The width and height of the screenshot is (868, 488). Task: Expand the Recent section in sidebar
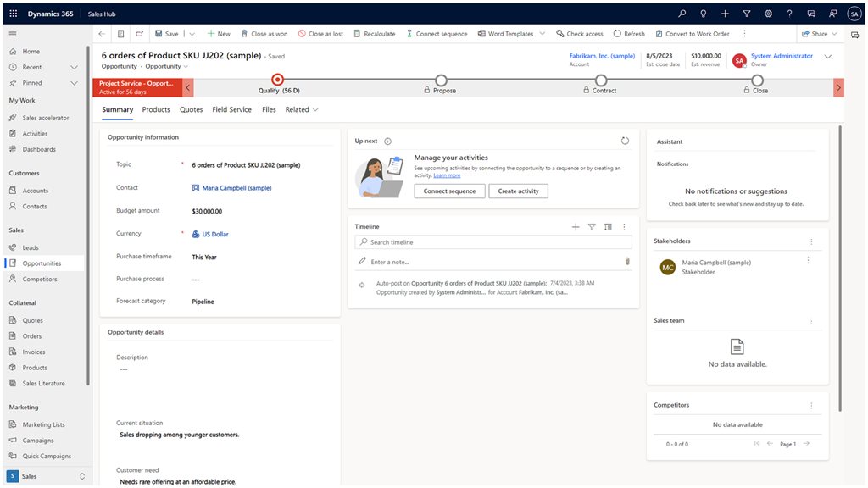pos(75,67)
